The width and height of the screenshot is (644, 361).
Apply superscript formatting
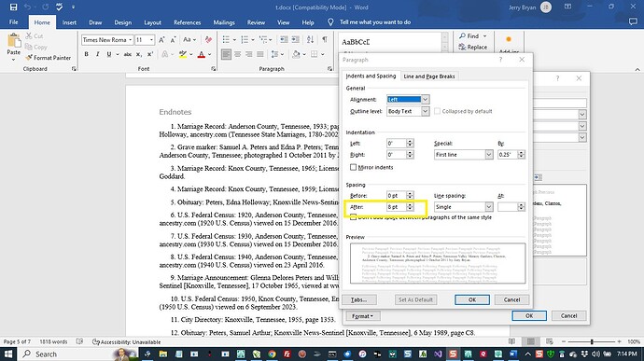click(x=150, y=54)
